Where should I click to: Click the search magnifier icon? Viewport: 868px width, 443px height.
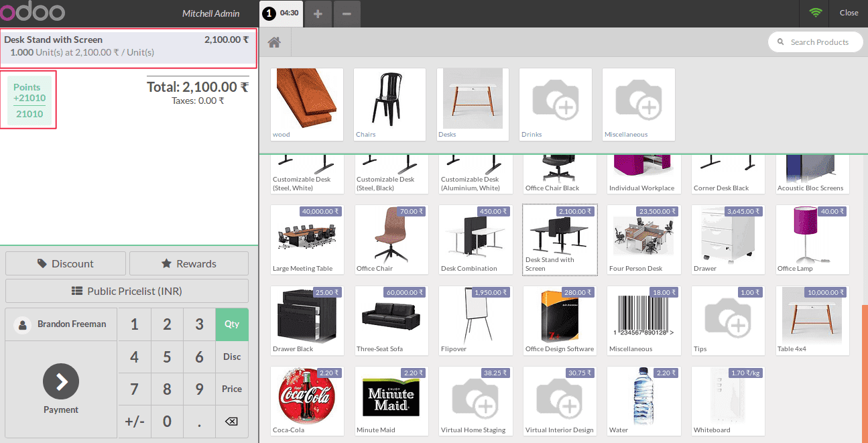(x=780, y=42)
